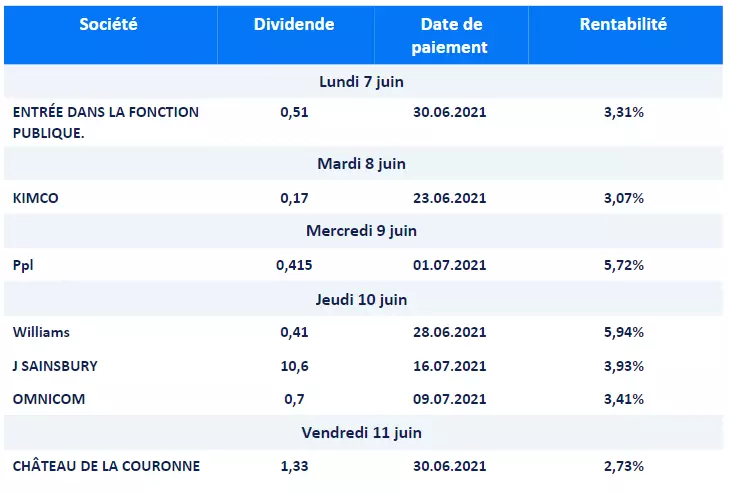Click payment date 01.07.2021

click(450, 265)
